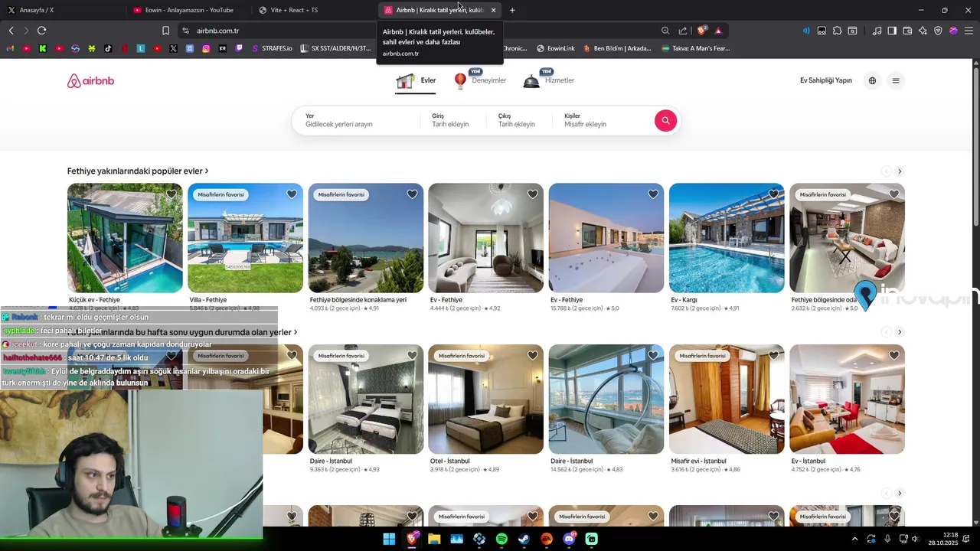Open the language globe menu
The image size is (980, 551).
point(872,80)
